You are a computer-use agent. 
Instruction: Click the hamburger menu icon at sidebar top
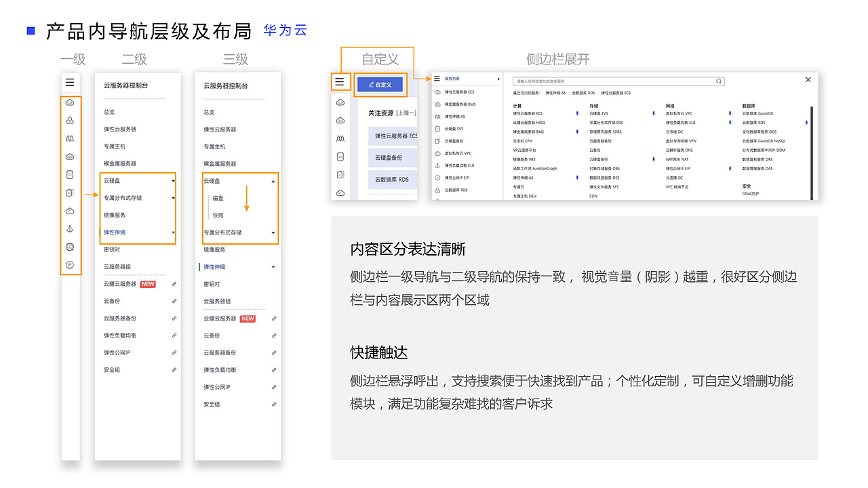click(x=70, y=82)
